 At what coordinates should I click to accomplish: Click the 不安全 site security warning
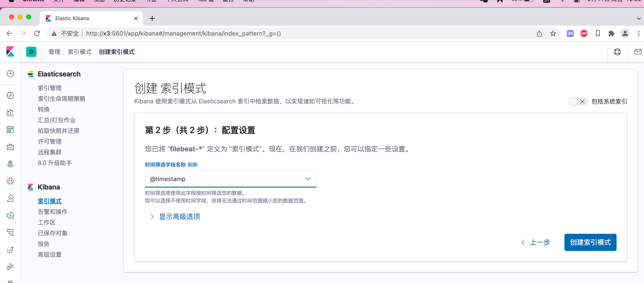coord(65,33)
